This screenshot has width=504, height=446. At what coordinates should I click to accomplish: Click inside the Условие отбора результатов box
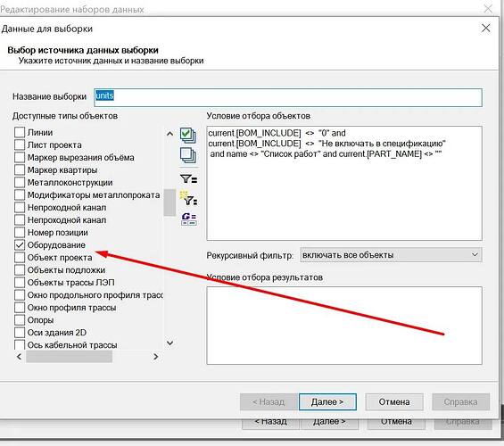(x=344, y=326)
